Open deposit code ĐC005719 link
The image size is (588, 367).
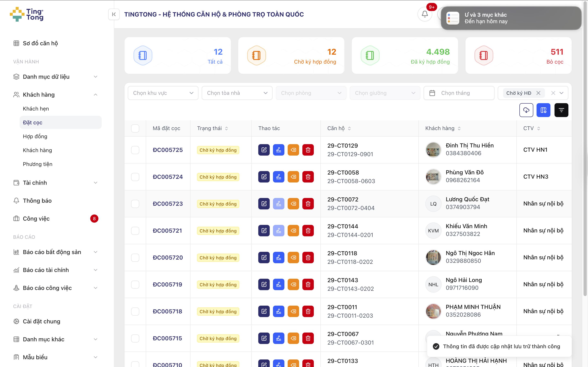167,284
